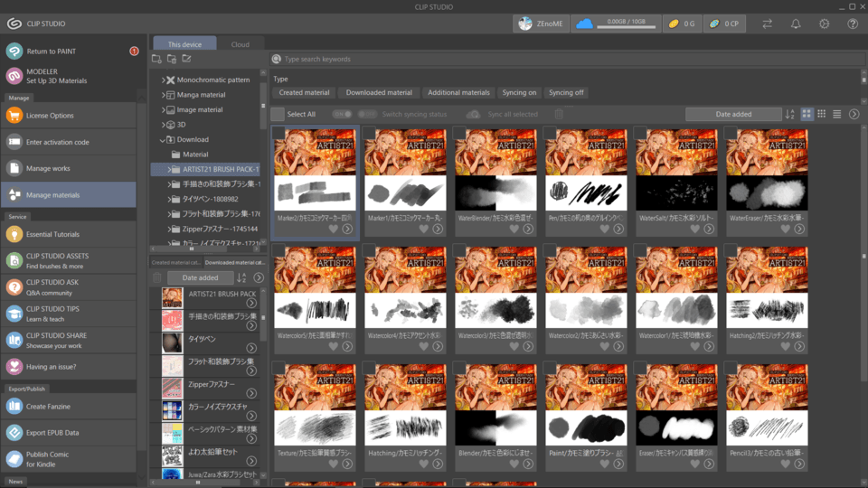Image resolution: width=868 pixels, height=488 pixels.
Task: Click the ZEnoME account avatar
Action: point(525,23)
